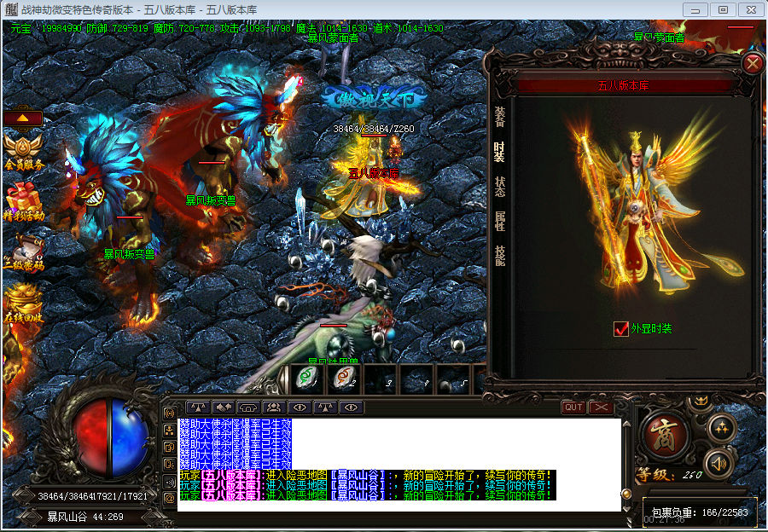Close the game window
Viewport: 768px width, 532px height.
(x=751, y=9)
